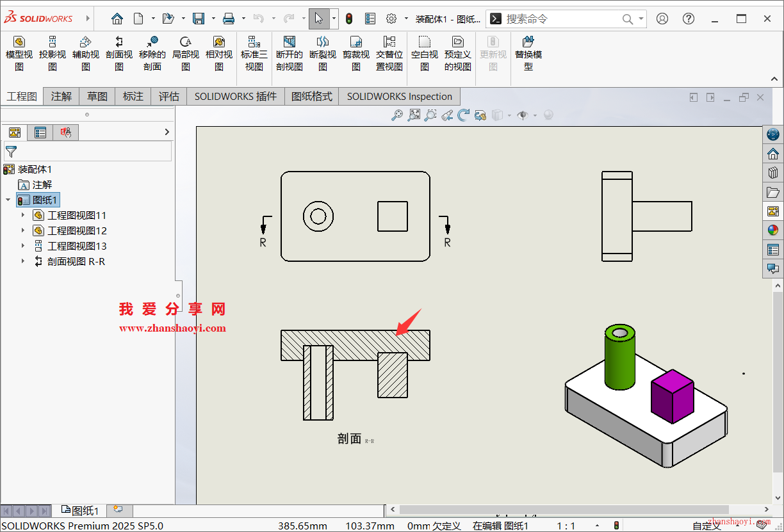The image size is (784, 532).
Task: Switch to the 注解 tab
Action: pos(61,97)
